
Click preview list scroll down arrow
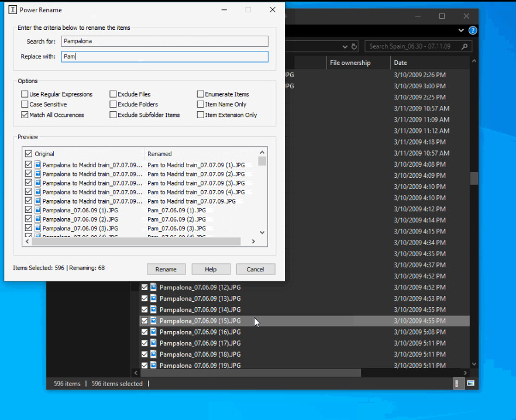pos(262,232)
